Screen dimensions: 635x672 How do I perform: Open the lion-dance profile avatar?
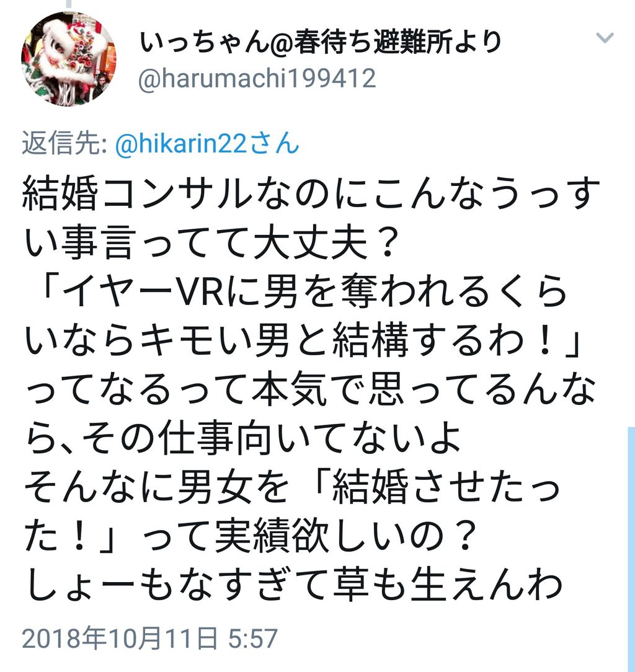point(69,59)
